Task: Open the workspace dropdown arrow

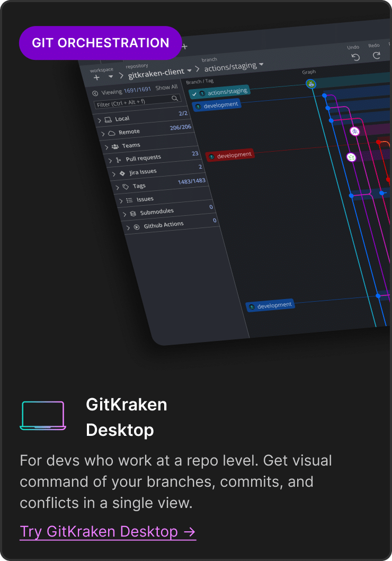Action: click(110, 76)
